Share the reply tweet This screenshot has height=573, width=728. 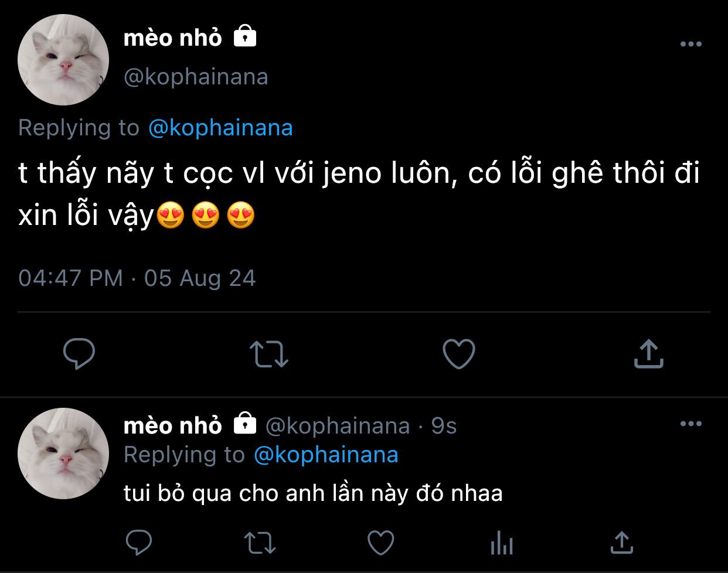coord(622,543)
